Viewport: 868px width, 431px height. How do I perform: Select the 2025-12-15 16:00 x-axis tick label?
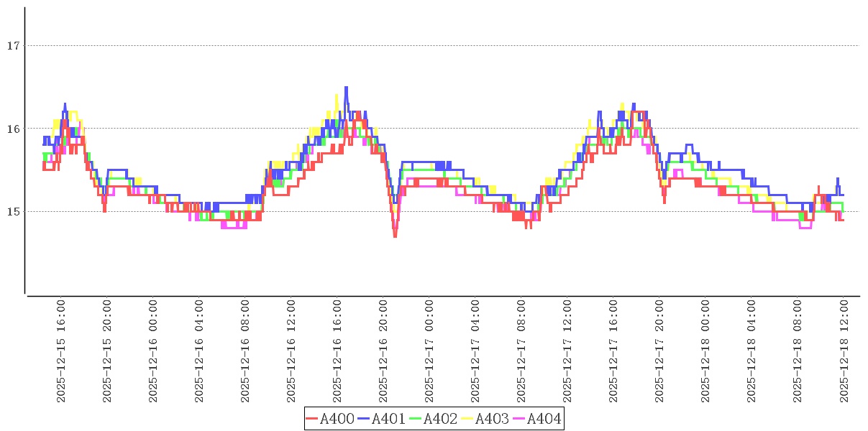[x=61, y=351]
